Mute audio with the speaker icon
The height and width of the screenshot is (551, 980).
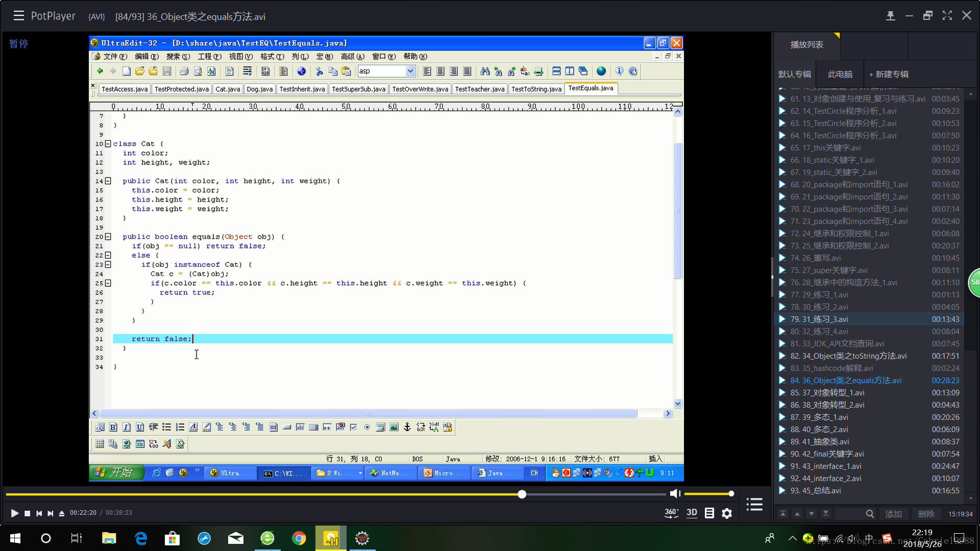coord(675,493)
